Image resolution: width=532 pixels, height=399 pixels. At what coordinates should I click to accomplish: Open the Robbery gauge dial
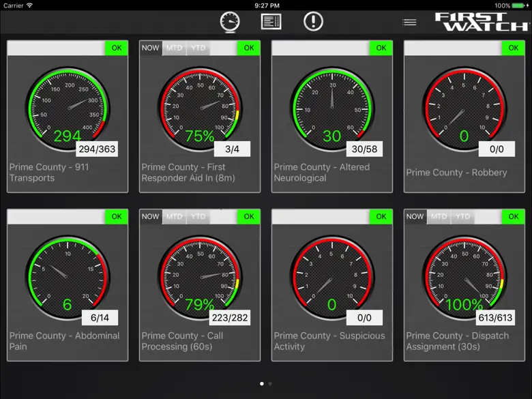[464, 109]
